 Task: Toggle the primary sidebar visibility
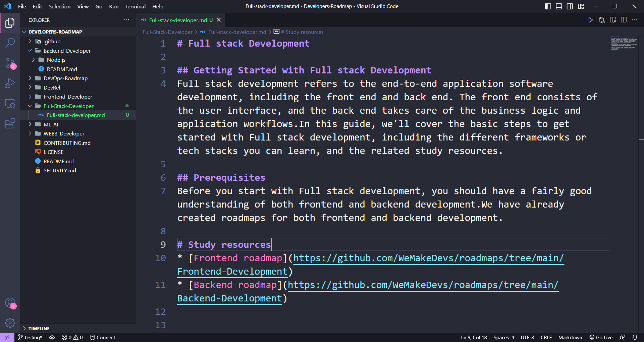click(x=548, y=6)
